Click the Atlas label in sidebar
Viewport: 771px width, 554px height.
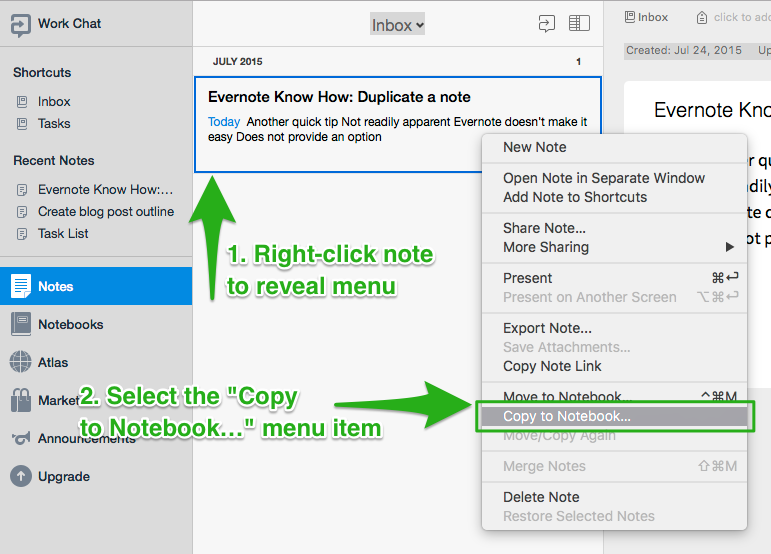tap(53, 363)
